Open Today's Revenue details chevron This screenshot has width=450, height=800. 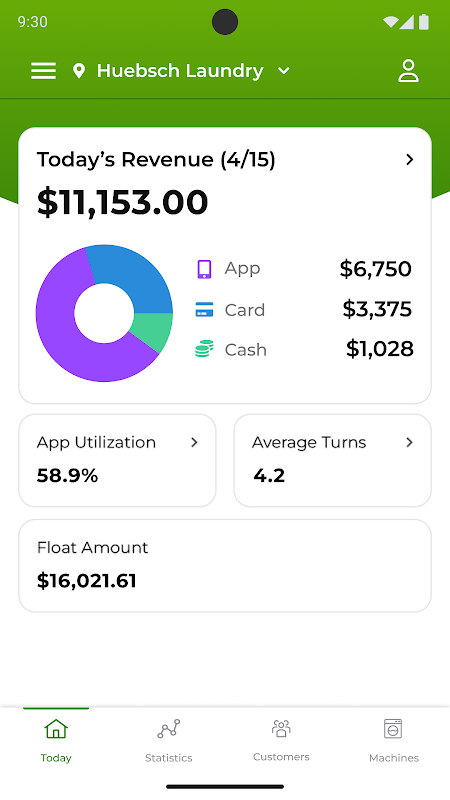409,160
